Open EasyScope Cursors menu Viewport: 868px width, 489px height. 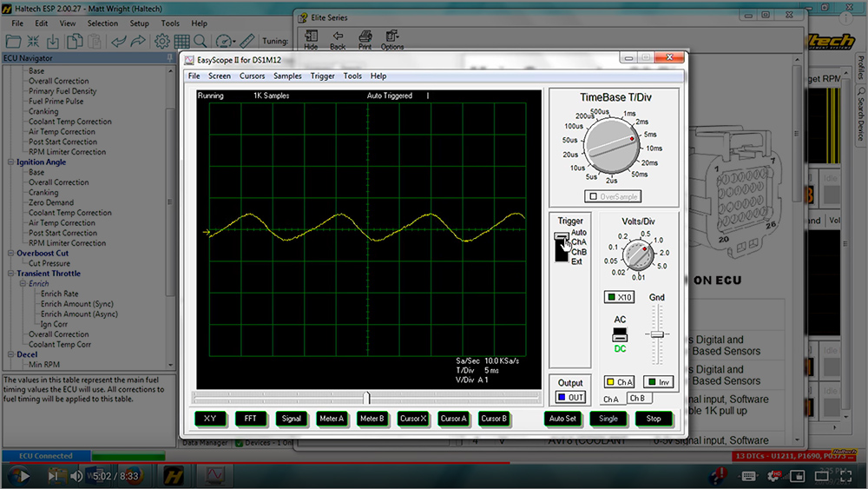pos(252,76)
